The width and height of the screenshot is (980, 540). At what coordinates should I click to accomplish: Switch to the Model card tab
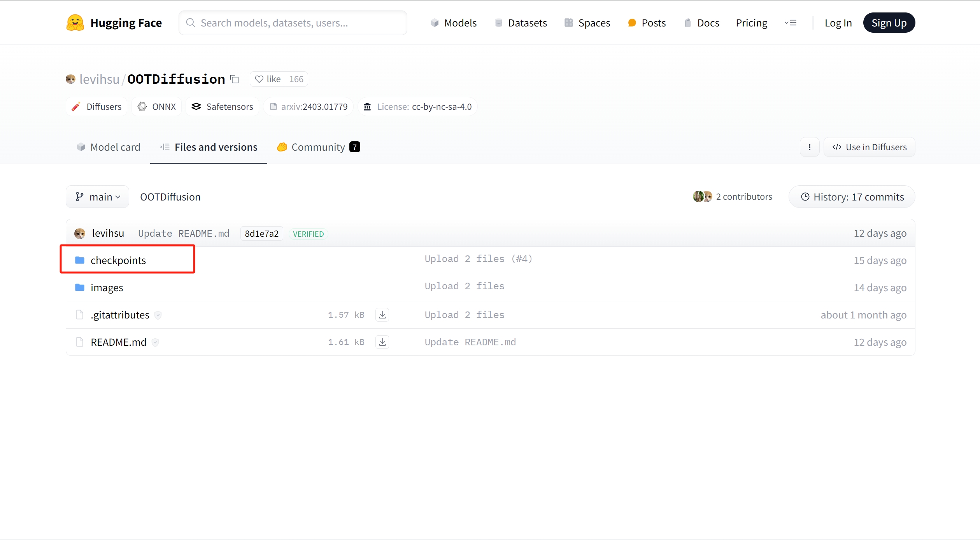(109, 147)
